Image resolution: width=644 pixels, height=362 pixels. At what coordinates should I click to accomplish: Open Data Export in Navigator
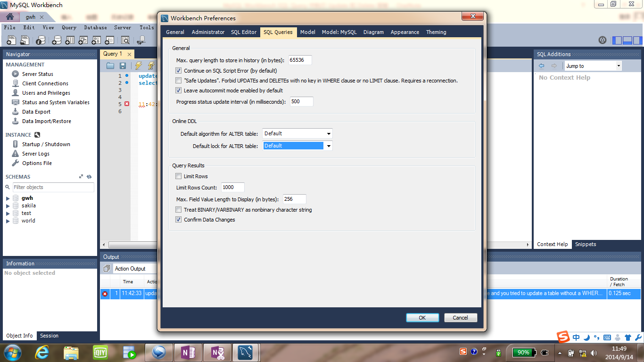pyautogui.click(x=36, y=112)
